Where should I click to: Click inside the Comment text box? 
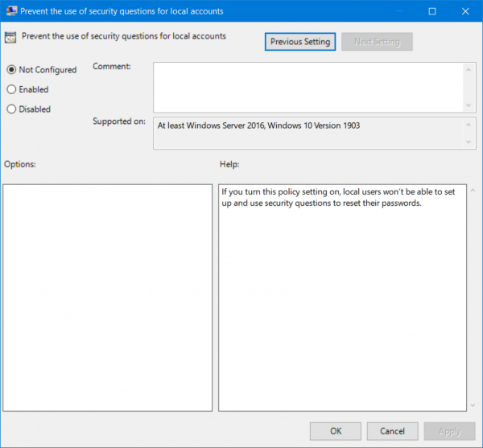(x=308, y=88)
